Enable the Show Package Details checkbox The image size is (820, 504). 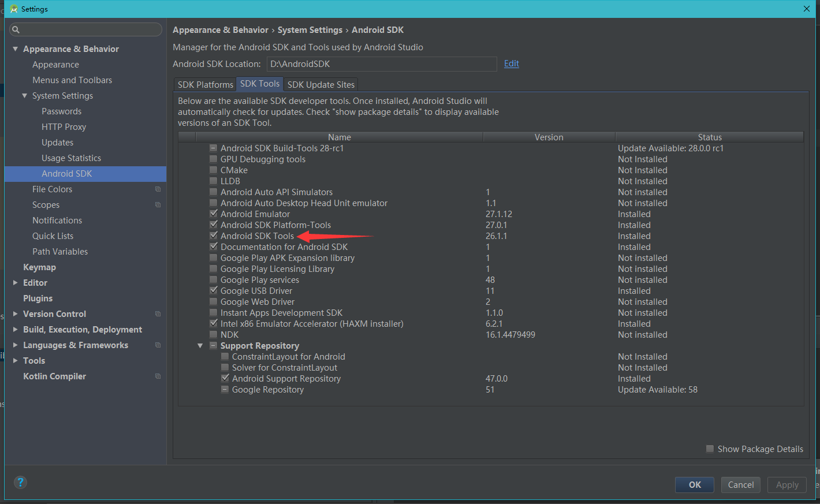click(710, 449)
